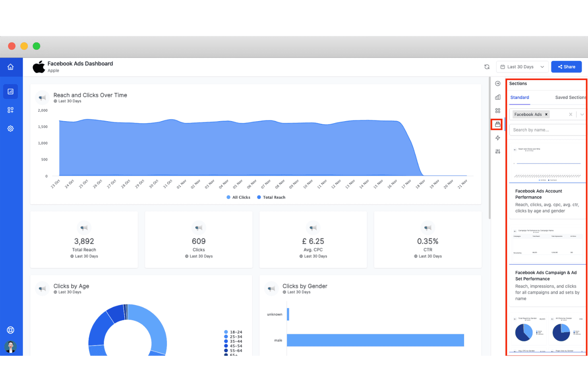This screenshot has height=392, width=588.
Task: Toggle the 55-64 age legend entry
Action: click(233, 351)
